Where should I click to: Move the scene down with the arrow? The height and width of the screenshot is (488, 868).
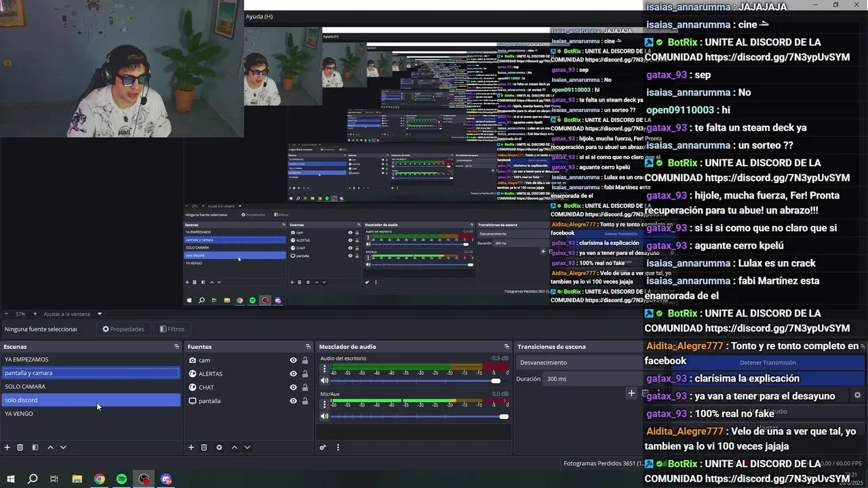[x=63, y=447]
